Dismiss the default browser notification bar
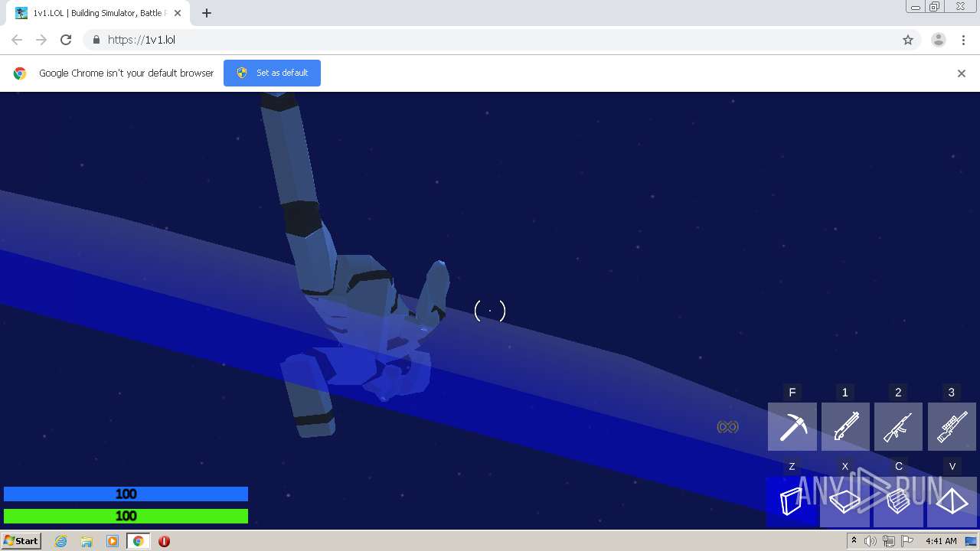This screenshot has width=980, height=551. 962,73
